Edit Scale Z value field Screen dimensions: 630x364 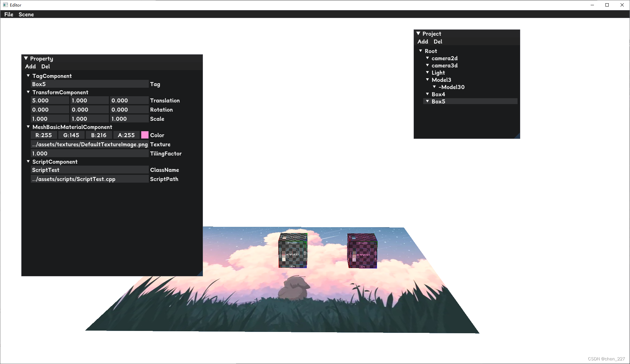(x=129, y=119)
